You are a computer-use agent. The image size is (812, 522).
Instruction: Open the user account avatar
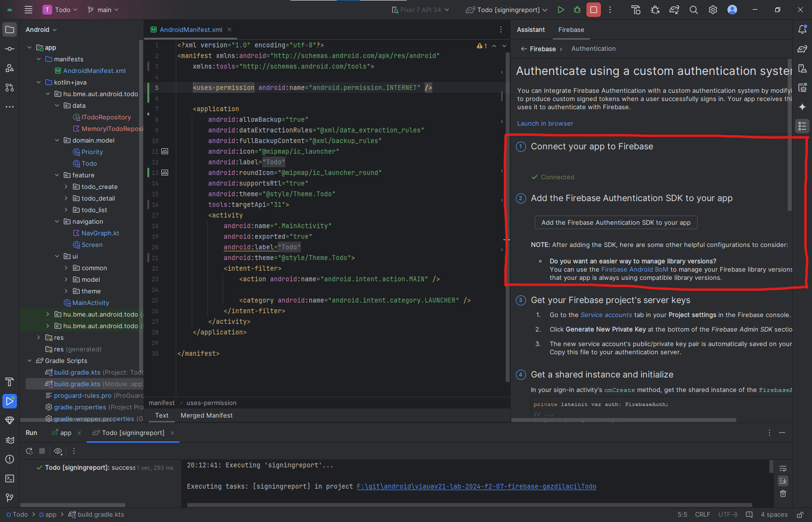click(x=732, y=10)
